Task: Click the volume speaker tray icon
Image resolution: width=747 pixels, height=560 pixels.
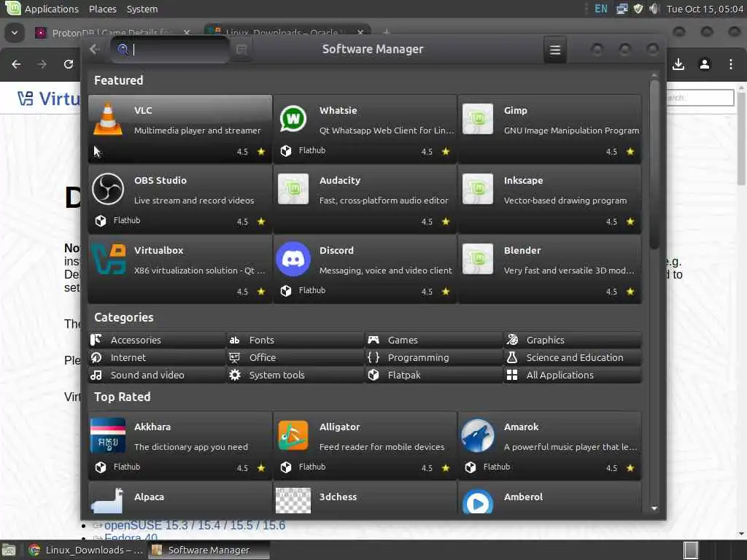Action: (654, 9)
